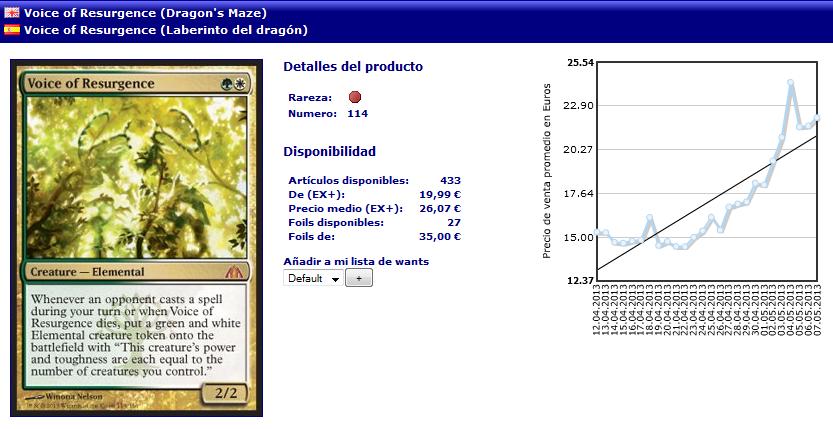
Task: Click the peak data point on the price chart
Action: [790, 83]
